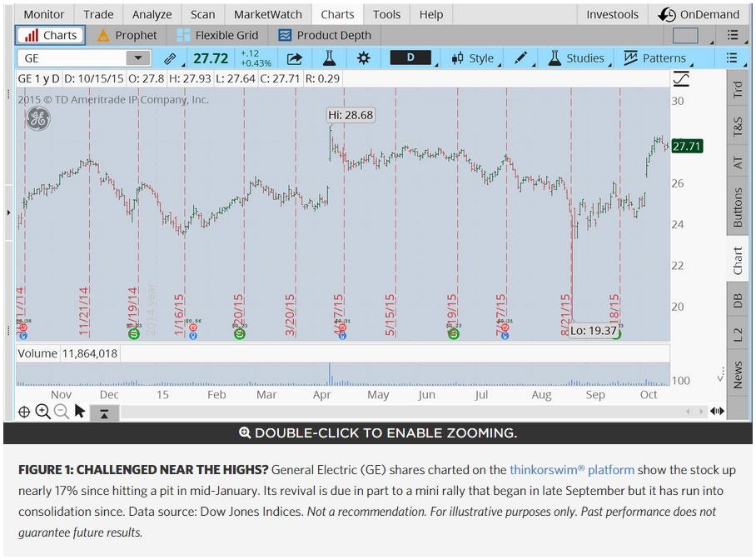The width and height of the screenshot is (756, 560).
Task: Click the DOUBLE-CLICK TO ENABLE ZOOMING banner
Action: [x=377, y=432]
